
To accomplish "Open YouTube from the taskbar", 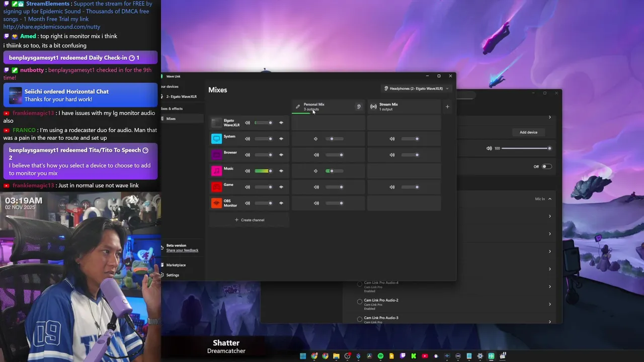I will point(425,356).
